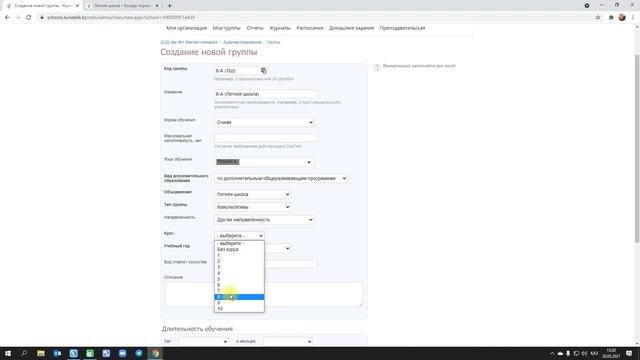Screen dimensions: 640x360
Task: Click the description text area
Action: click(x=263, y=294)
